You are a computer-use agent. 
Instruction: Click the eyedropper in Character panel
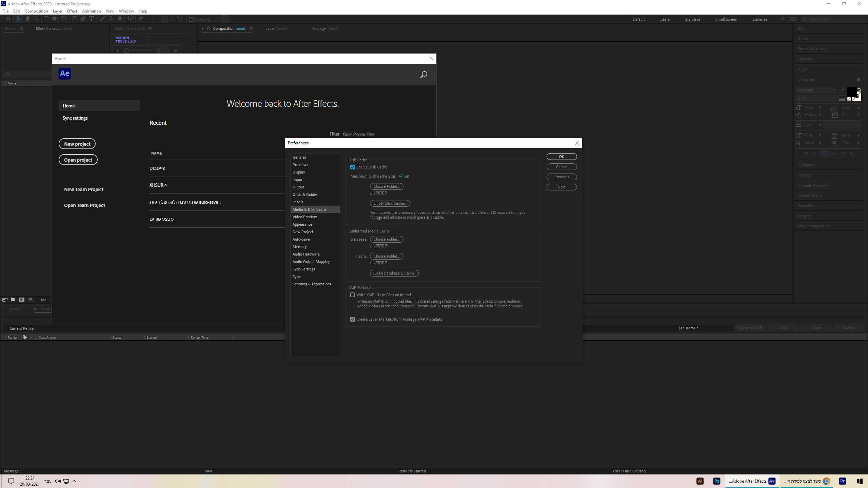[x=842, y=90]
